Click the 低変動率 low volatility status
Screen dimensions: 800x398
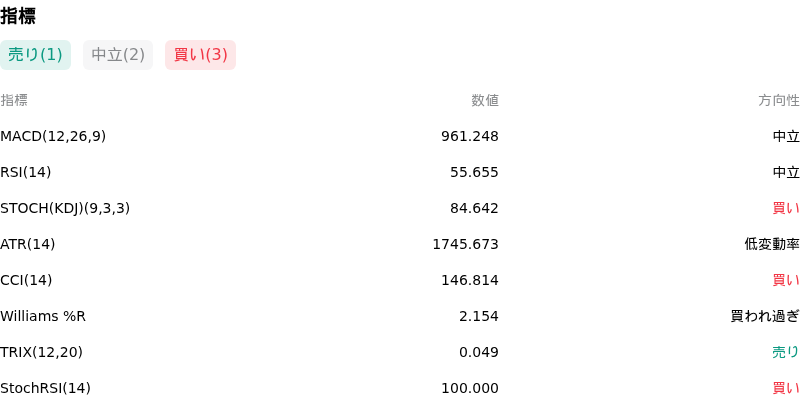[772, 244]
